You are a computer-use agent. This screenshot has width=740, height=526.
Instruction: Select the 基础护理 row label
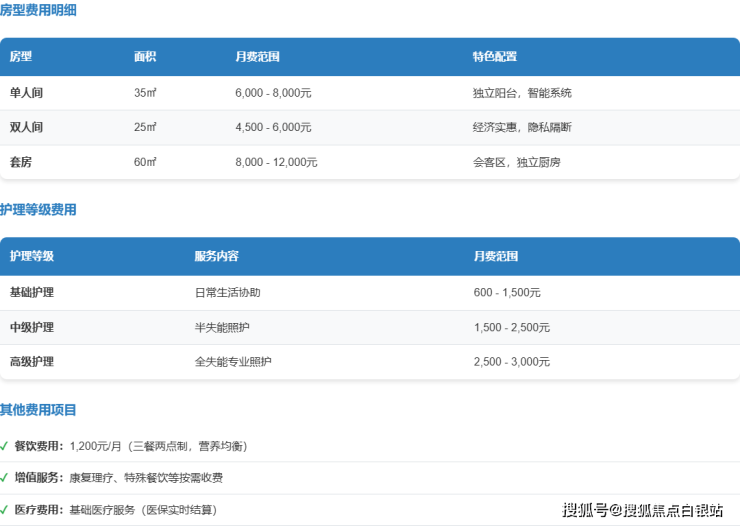click(x=32, y=293)
